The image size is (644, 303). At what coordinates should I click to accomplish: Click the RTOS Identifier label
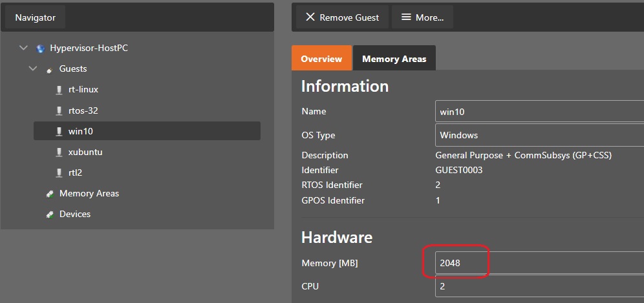(332, 185)
